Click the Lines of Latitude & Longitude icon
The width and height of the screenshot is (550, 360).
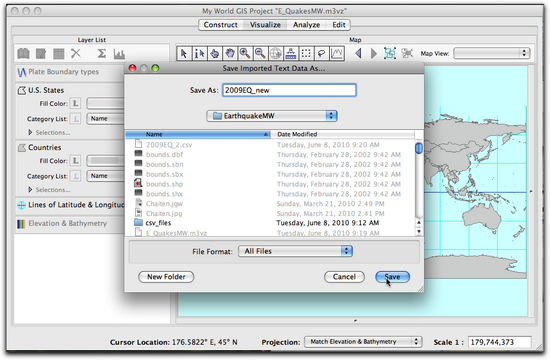[21, 205]
